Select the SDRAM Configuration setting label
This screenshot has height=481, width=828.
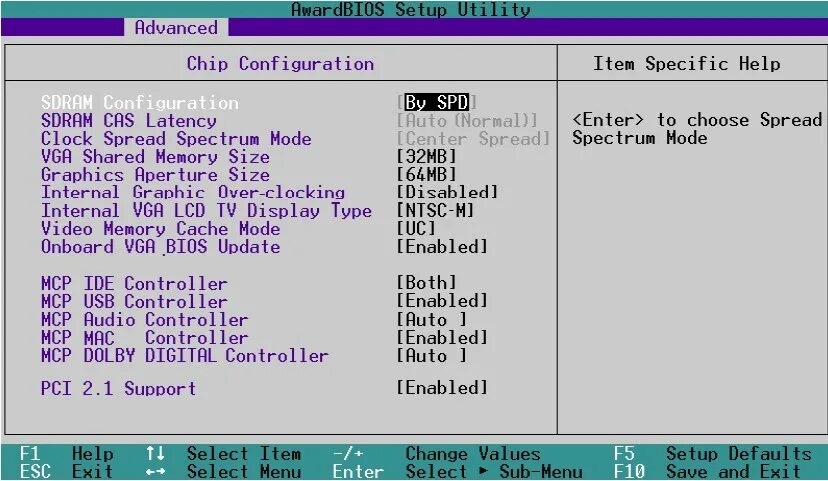(140, 102)
